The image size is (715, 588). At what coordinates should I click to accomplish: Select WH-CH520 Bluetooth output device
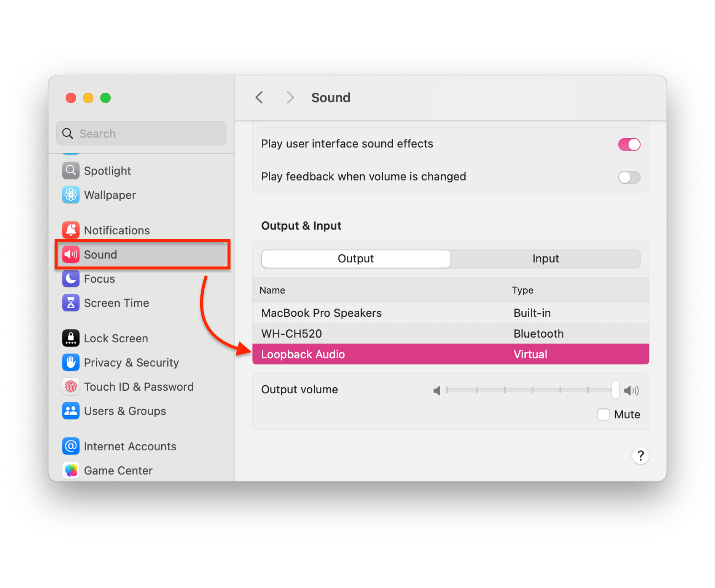(x=451, y=333)
